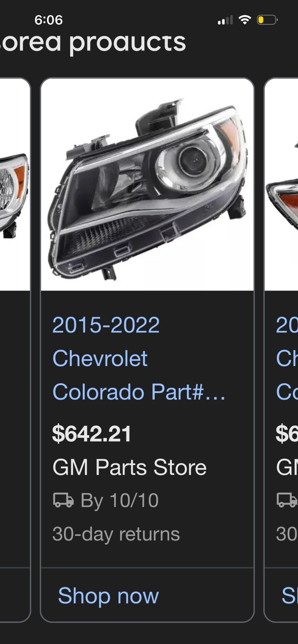Click truck icon on the right partial card

tap(287, 500)
